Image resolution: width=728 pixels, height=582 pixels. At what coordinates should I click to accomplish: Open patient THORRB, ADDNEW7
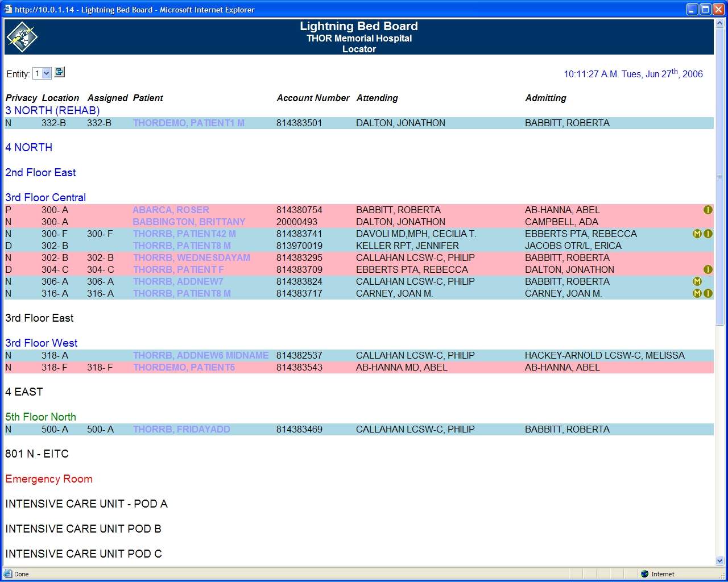(x=178, y=281)
